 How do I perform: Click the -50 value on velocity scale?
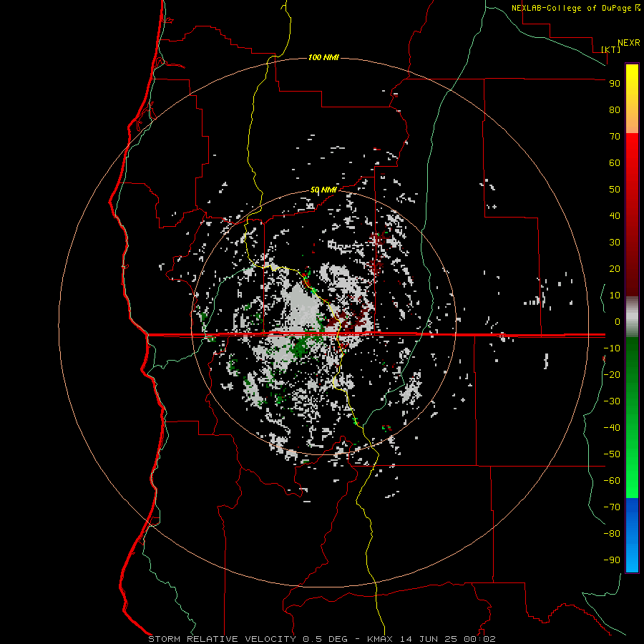pyautogui.click(x=612, y=454)
